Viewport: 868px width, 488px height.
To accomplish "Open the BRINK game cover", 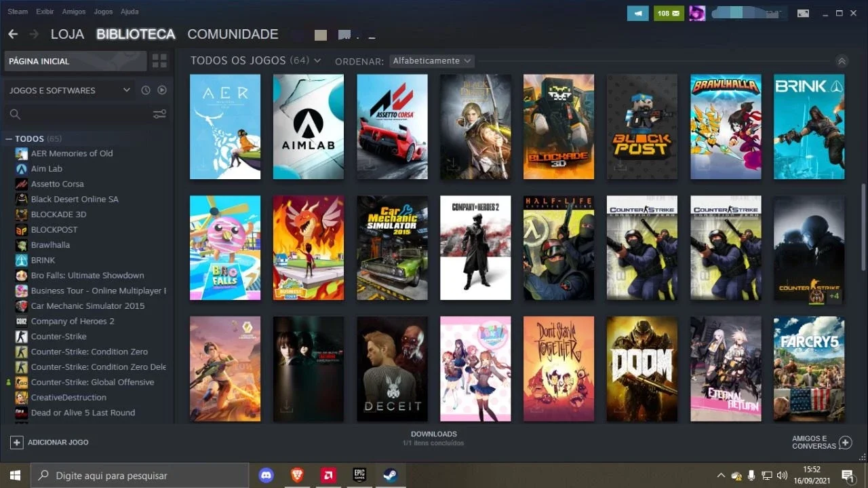I will coord(809,127).
